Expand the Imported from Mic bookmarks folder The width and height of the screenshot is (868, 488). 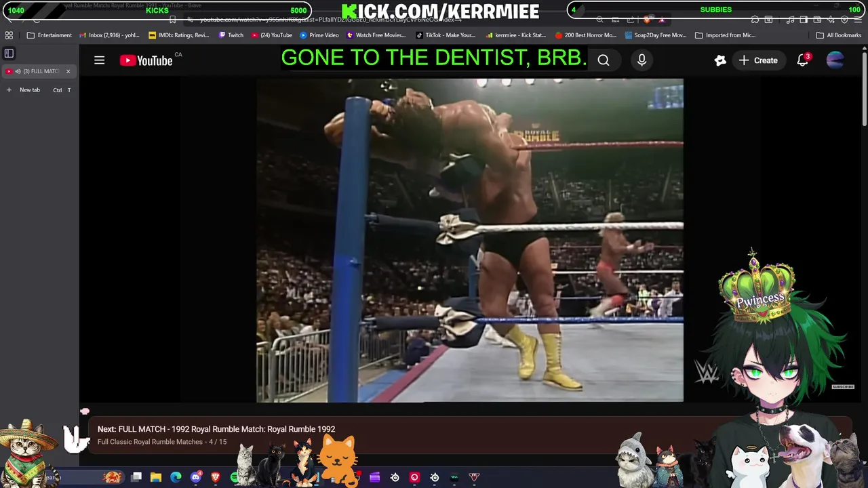click(x=726, y=35)
